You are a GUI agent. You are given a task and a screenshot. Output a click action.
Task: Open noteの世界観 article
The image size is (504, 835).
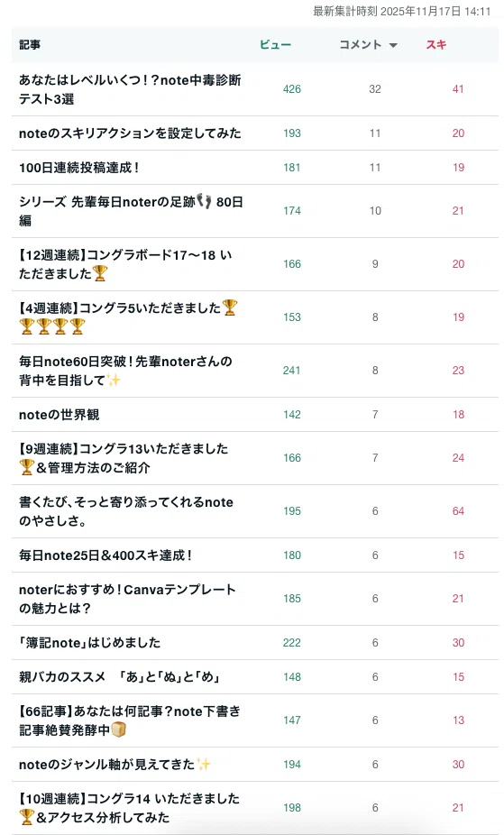(x=60, y=414)
